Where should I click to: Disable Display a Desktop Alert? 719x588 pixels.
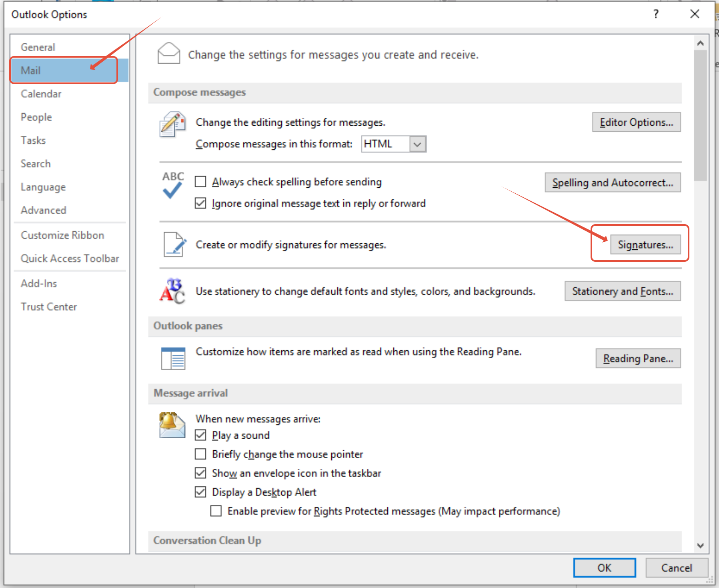coord(200,492)
